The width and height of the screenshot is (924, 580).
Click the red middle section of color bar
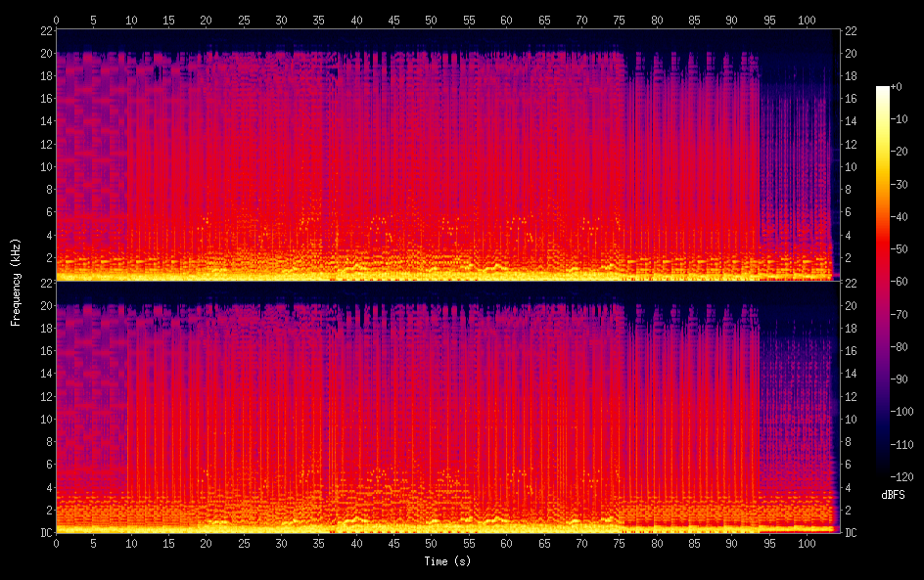coord(883,264)
